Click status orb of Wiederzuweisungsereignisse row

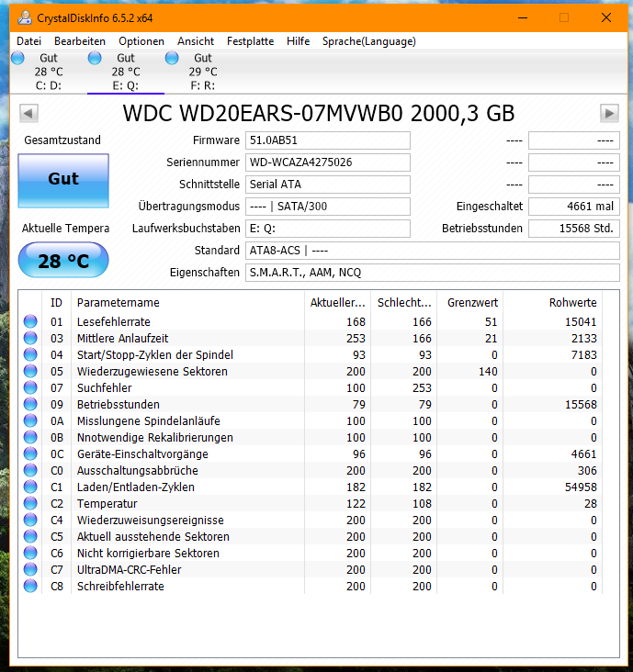click(x=30, y=520)
